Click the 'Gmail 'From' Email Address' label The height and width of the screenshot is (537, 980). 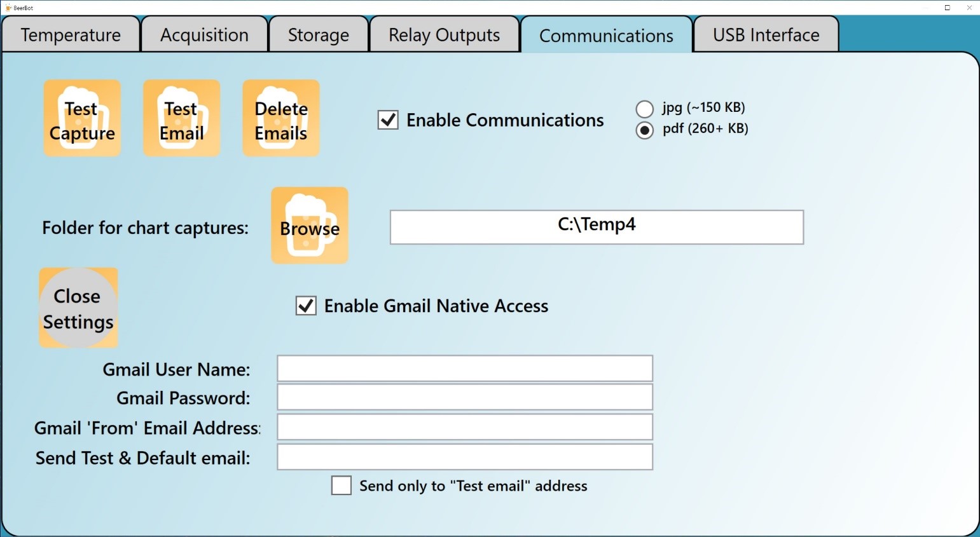(x=147, y=428)
